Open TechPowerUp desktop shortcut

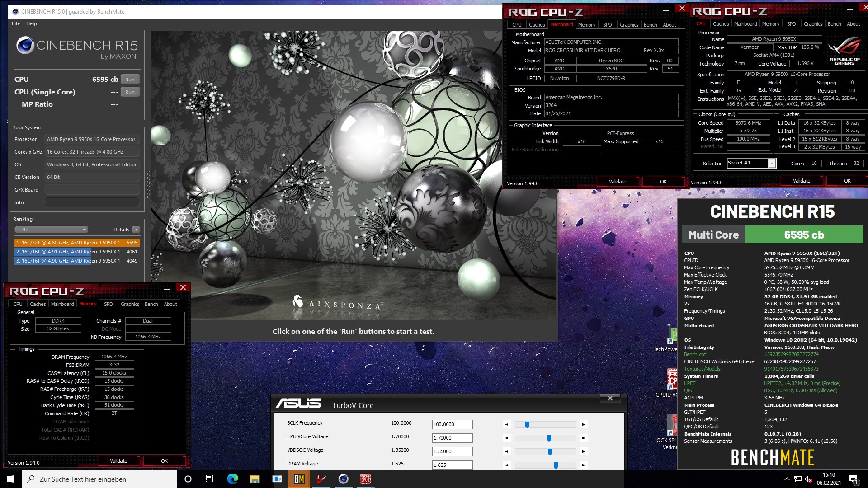tap(667, 338)
